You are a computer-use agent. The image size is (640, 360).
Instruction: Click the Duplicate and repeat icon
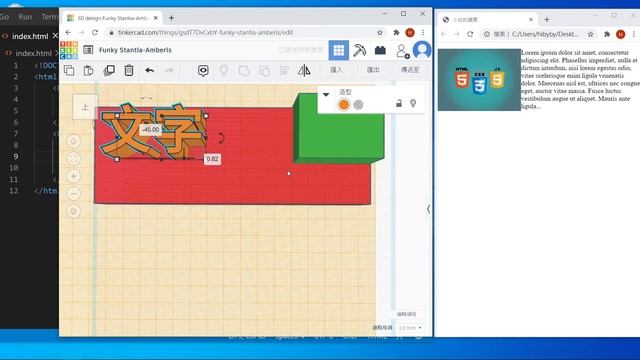point(109,70)
